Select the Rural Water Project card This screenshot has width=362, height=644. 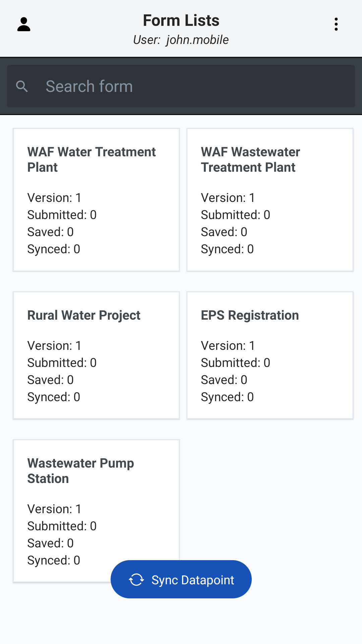point(97,356)
